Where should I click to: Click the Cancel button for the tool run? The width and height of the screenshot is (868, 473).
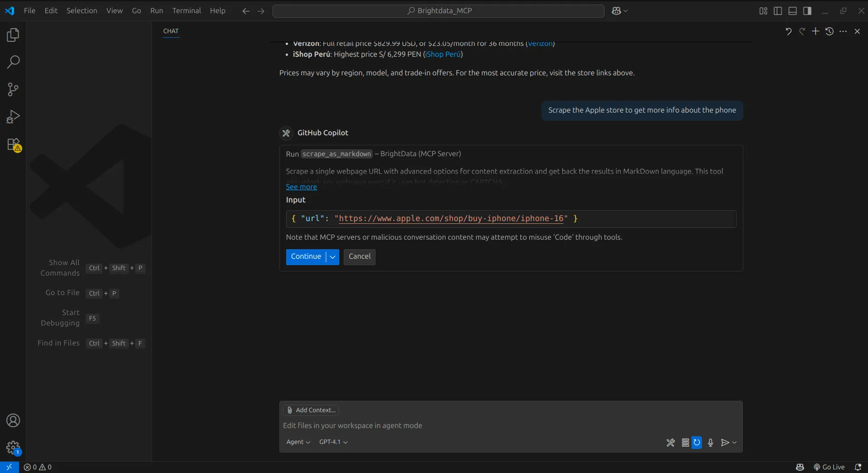[x=359, y=257]
